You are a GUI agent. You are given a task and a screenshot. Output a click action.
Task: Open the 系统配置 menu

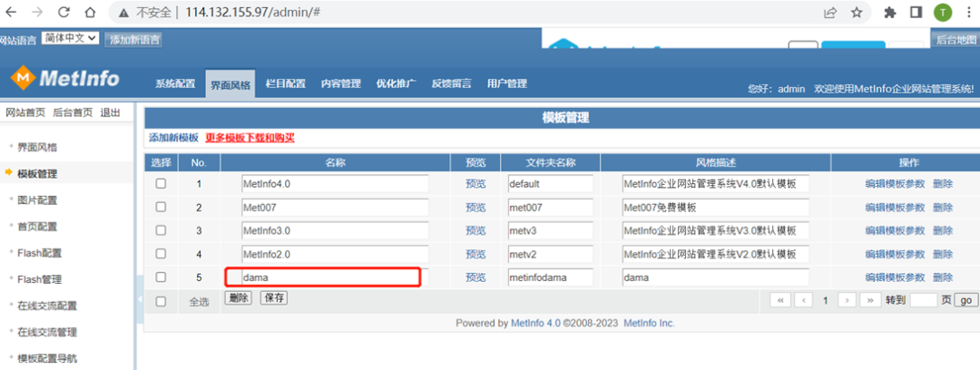point(175,83)
